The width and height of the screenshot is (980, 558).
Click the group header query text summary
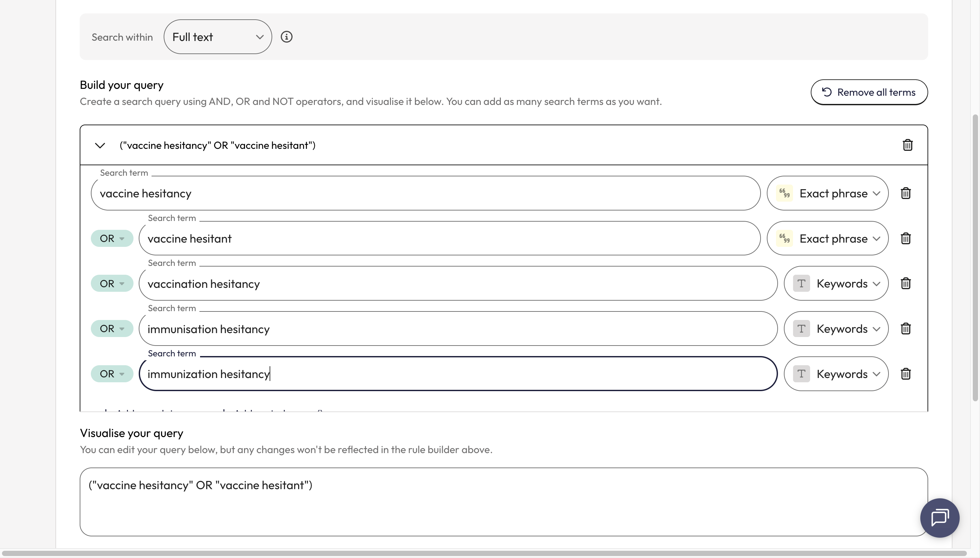pos(217,145)
